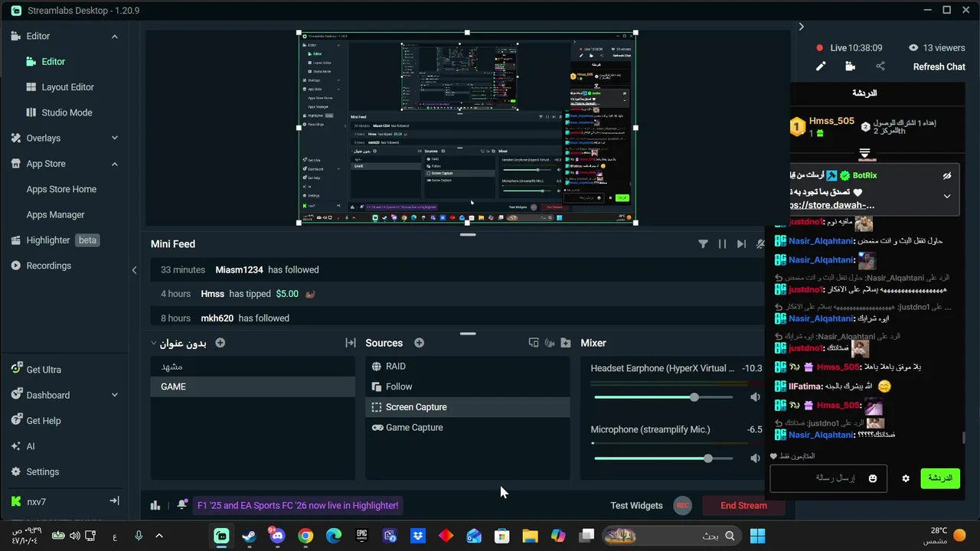Open the Highlighter beta page
This screenshot has width=980, height=551.
tap(55, 240)
